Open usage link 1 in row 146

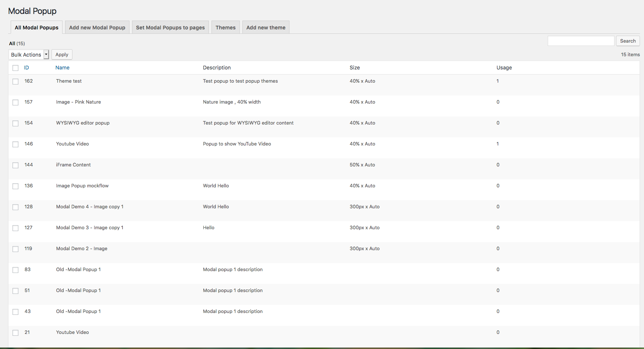(498, 144)
